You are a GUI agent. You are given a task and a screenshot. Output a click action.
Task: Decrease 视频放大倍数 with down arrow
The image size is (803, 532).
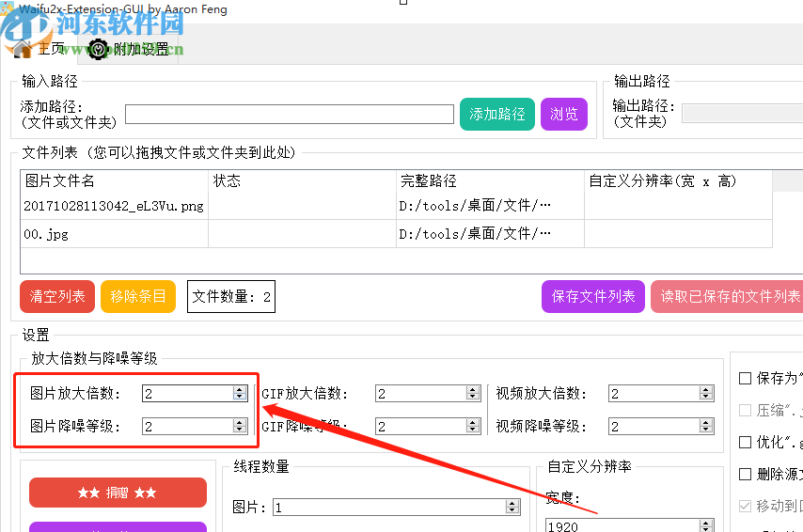coord(706,398)
